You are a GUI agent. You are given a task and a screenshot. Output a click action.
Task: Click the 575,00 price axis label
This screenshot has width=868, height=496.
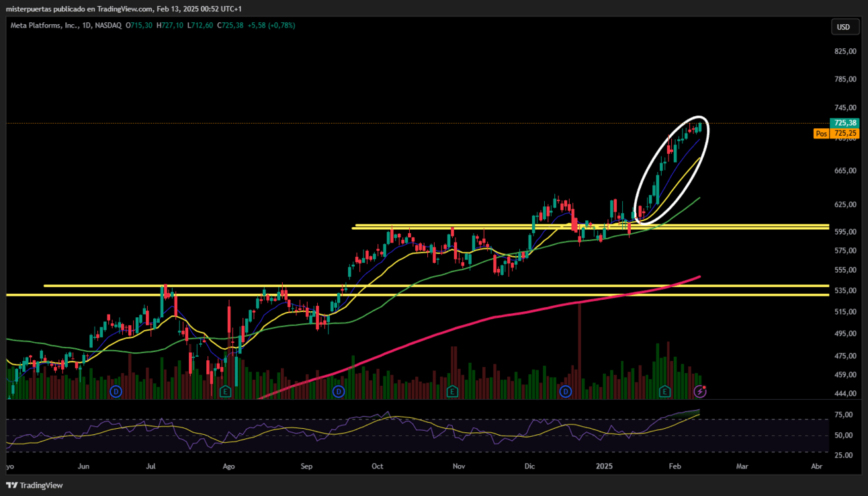(845, 251)
